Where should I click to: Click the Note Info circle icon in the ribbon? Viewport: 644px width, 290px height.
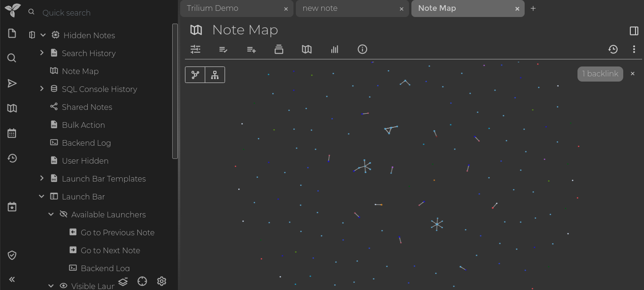click(x=362, y=49)
